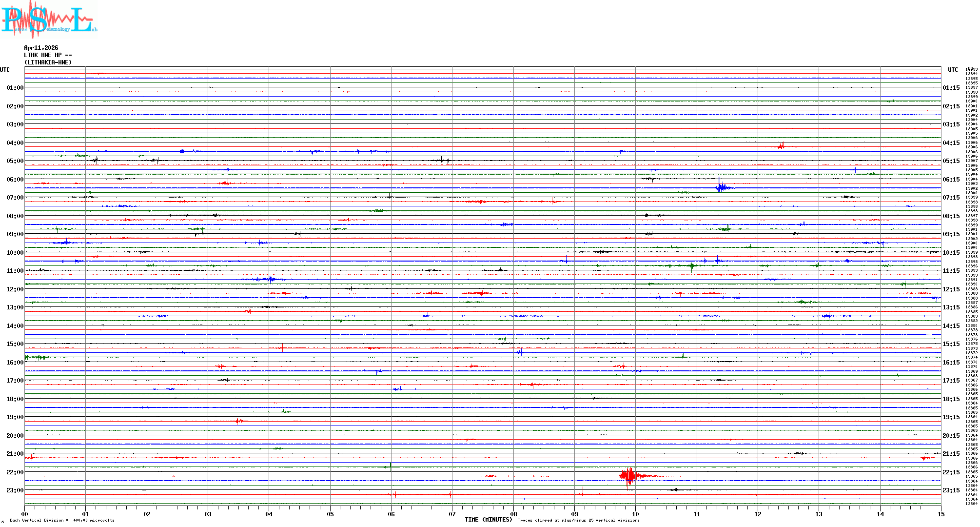
Task: Select the Apr11,2026 date label
Action: click(x=41, y=48)
